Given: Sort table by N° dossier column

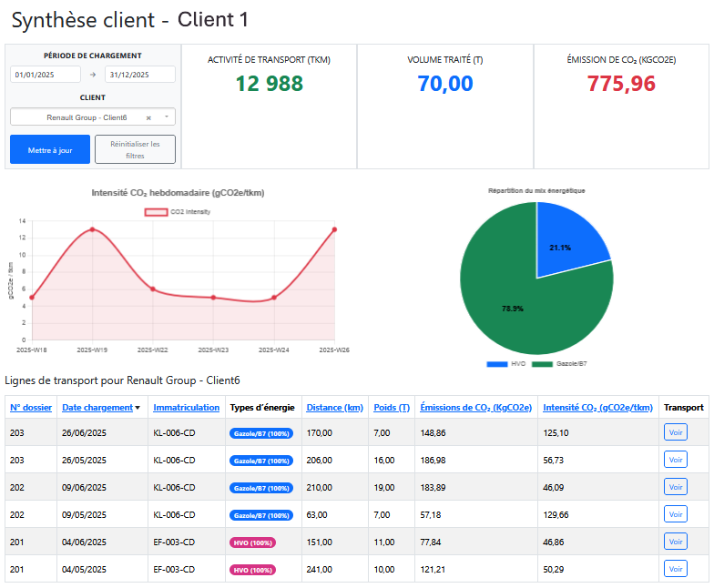Looking at the screenshot, I should tap(31, 408).
